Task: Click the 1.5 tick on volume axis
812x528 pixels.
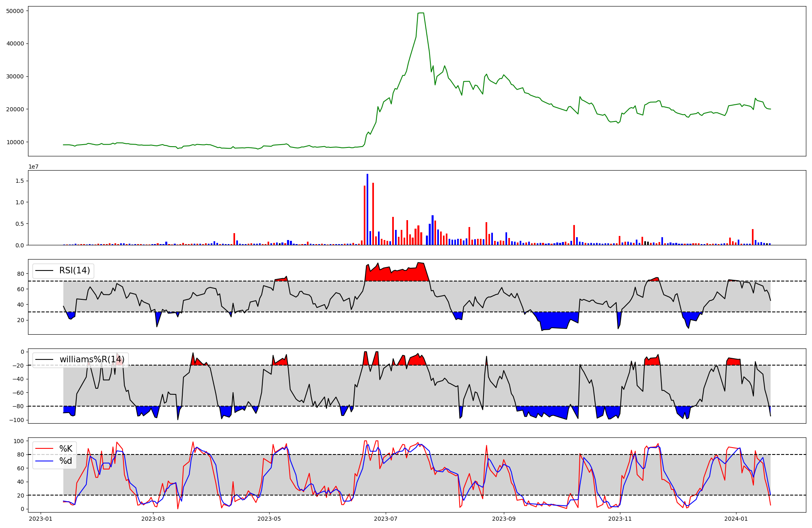Action: tap(20, 181)
